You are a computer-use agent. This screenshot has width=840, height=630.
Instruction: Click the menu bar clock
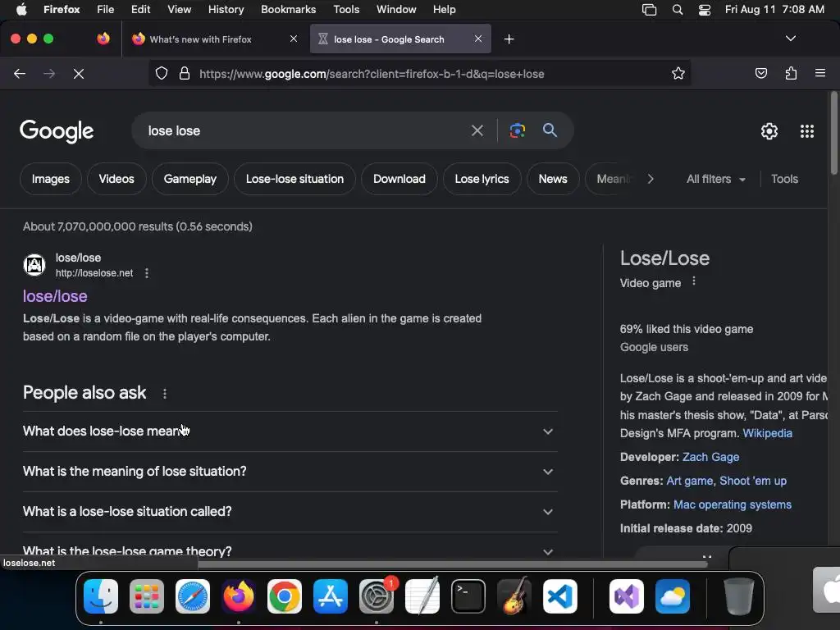[x=774, y=9]
